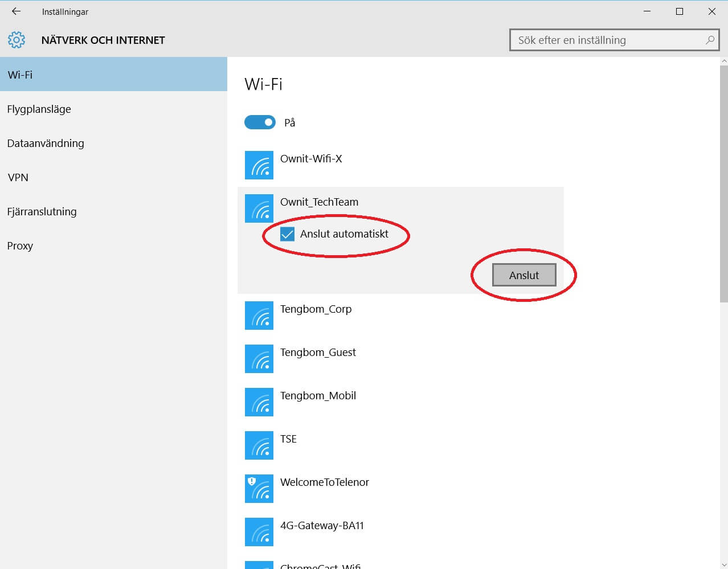The height and width of the screenshot is (569, 728).
Task: Click the Wi-Fi page heading
Action: pyautogui.click(x=263, y=84)
